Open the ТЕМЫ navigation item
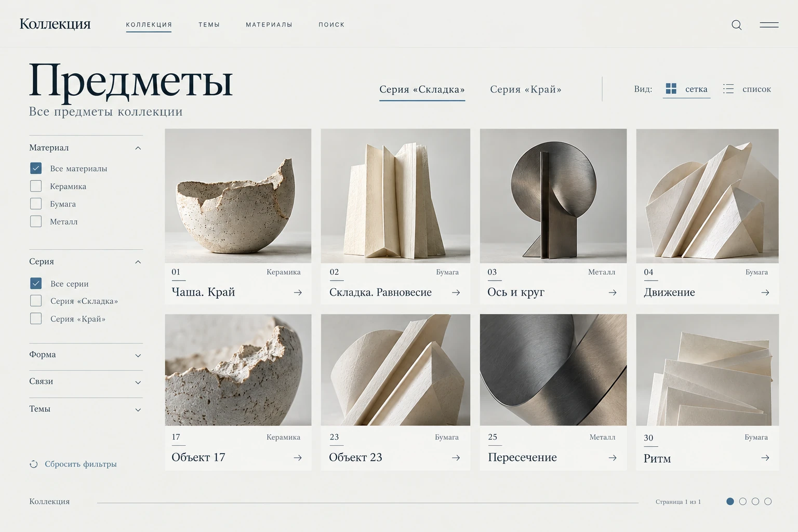 coord(209,25)
